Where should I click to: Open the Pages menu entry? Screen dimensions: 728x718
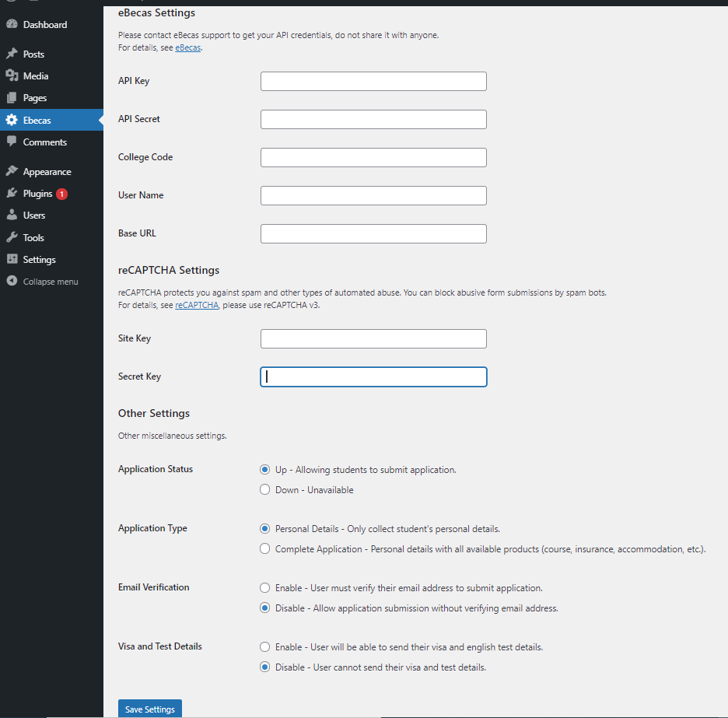click(x=35, y=98)
